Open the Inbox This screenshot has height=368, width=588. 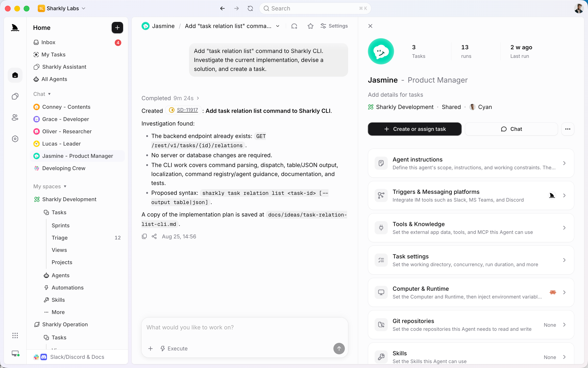[x=77, y=42]
